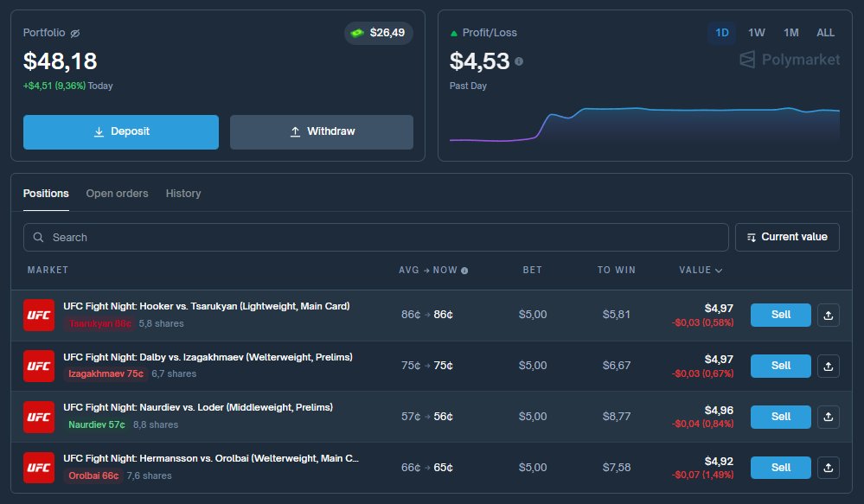Click info icon next to AVG → NOW
The width and height of the screenshot is (864, 504).
pos(464,271)
